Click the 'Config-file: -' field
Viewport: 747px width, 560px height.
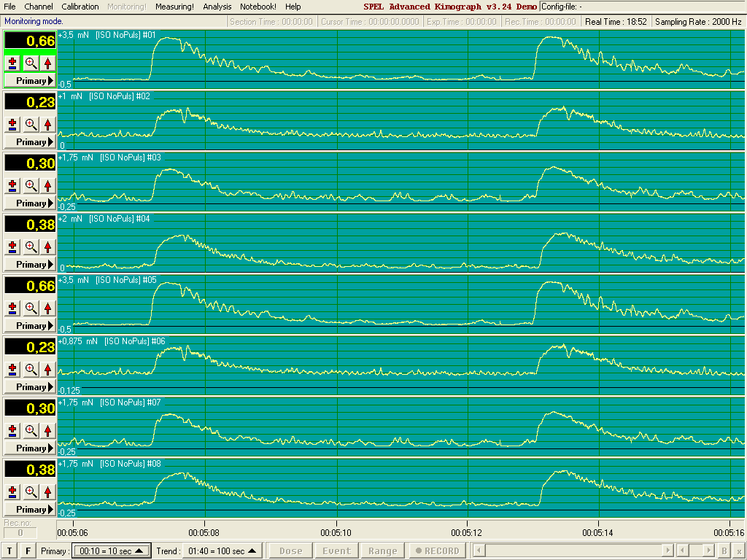pyautogui.click(x=643, y=7)
